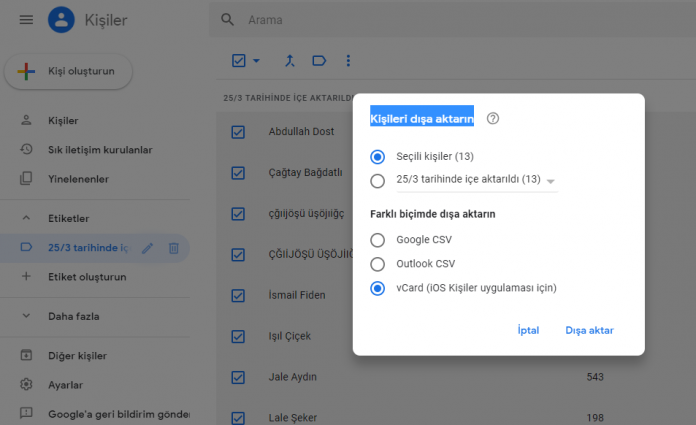This screenshot has height=425, width=696.
Task: Choose the Outlook CSV format
Action: click(x=378, y=264)
